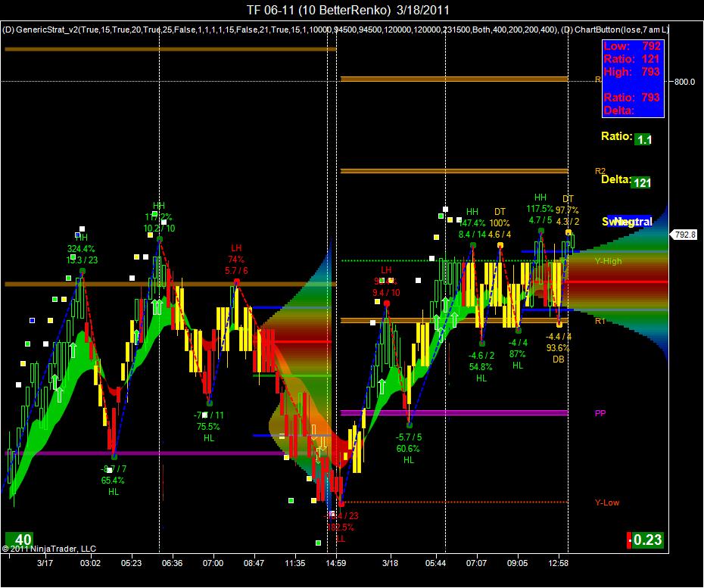Select the R2 resistance level label
Screen dimensions: 704x588
[x=600, y=171]
